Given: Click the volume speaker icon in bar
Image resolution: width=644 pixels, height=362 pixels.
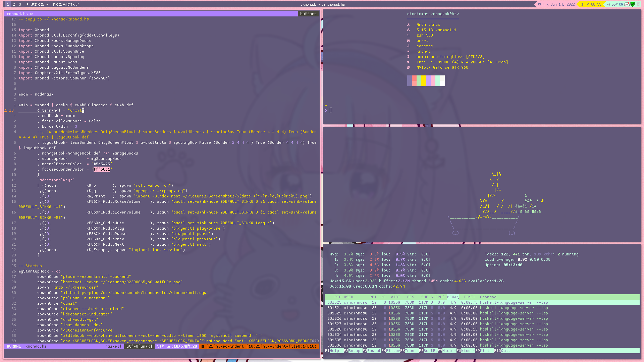Looking at the screenshot, I should point(608,4).
